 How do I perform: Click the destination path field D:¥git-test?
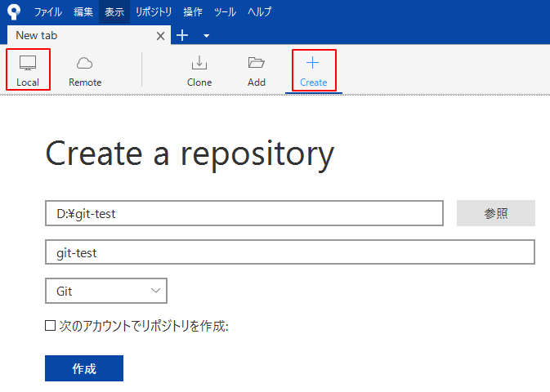coord(244,213)
